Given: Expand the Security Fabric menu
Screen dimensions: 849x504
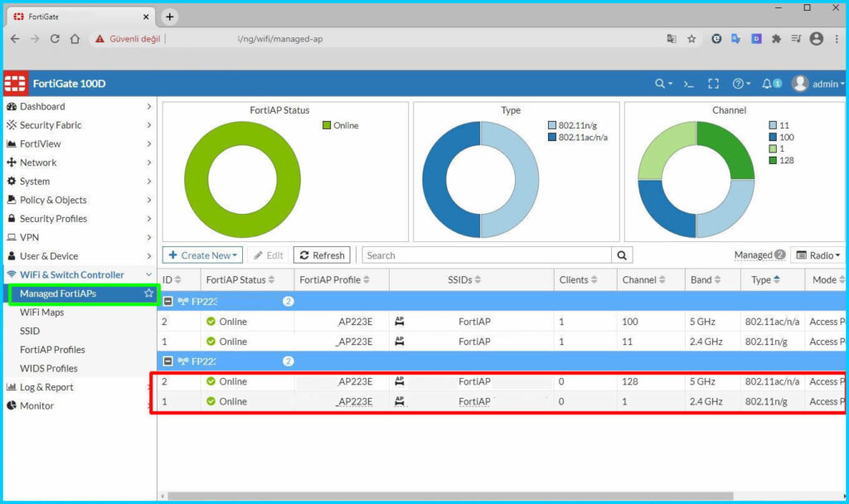Looking at the screenshot, I should click(x=79, y=125).
